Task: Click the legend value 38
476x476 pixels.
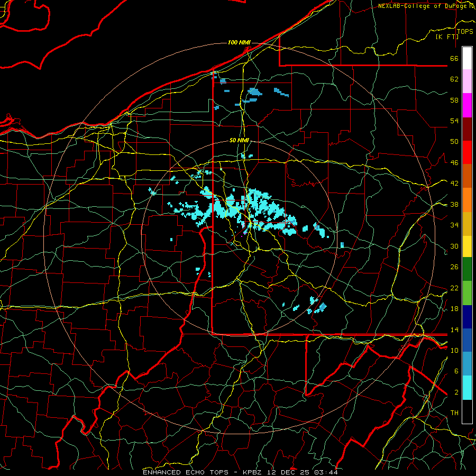Action: coord(454,204)
